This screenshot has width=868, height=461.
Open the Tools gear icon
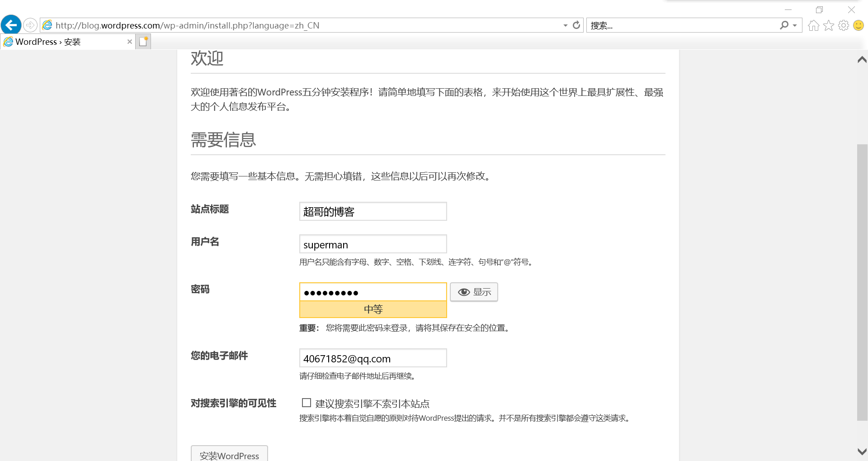pyautogui.click(x=844, y=25)
